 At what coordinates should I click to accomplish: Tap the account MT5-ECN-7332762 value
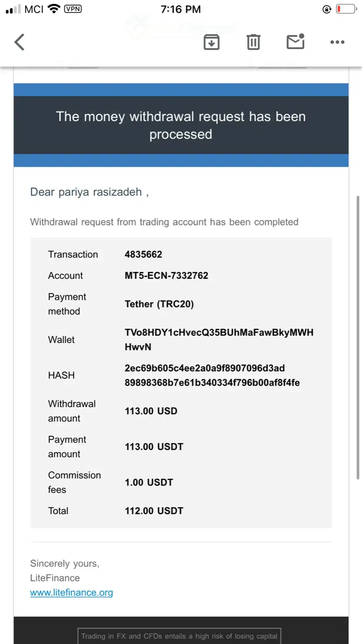click(x=166, y=276)
